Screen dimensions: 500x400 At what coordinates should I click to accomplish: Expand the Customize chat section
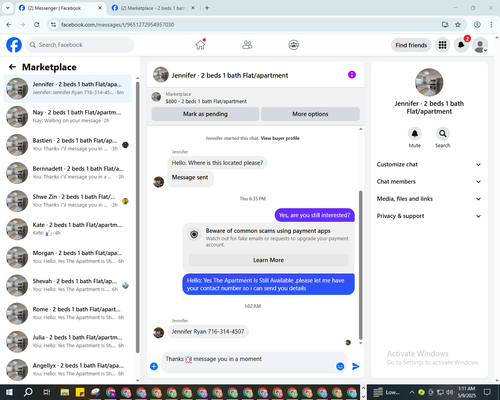429,164
